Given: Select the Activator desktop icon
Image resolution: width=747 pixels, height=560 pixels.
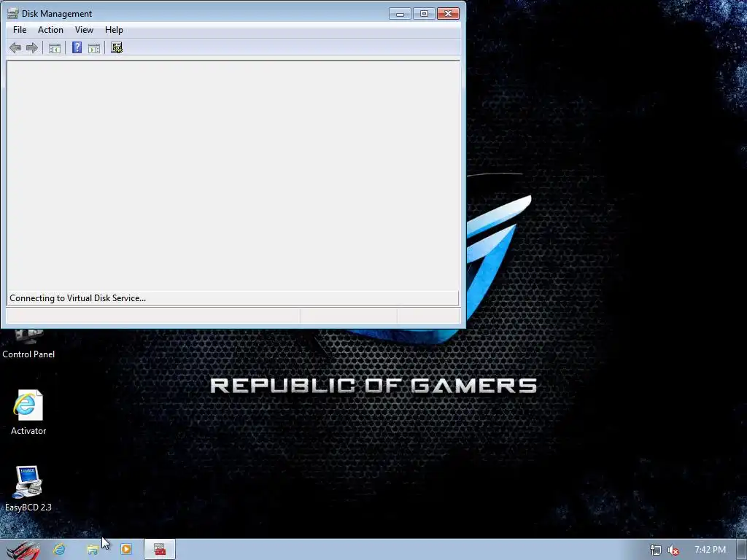Looking at the screenshot, I should pos(28,413).
